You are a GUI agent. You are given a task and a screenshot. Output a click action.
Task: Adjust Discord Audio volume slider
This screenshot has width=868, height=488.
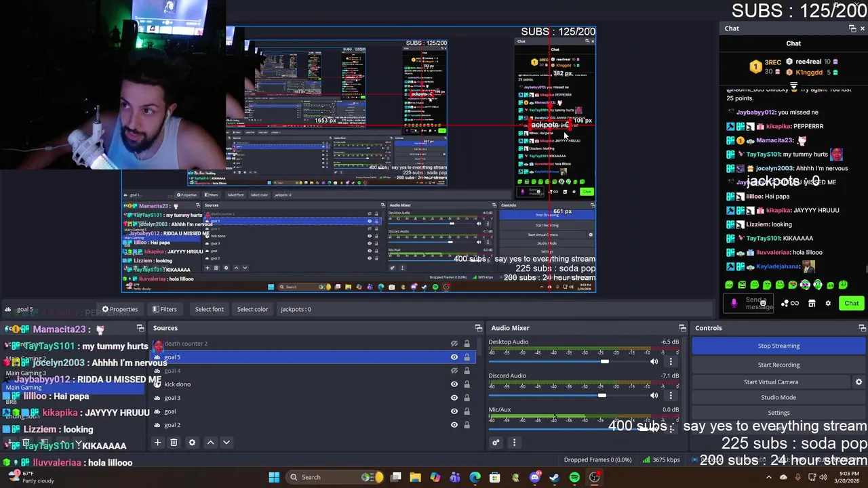coord(602,395)
